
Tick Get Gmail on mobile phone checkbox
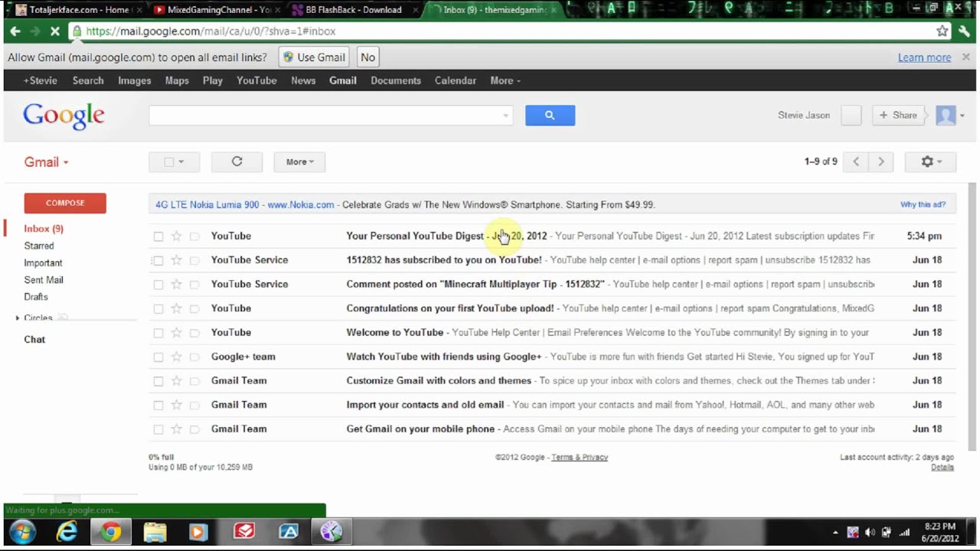[158, 429]
